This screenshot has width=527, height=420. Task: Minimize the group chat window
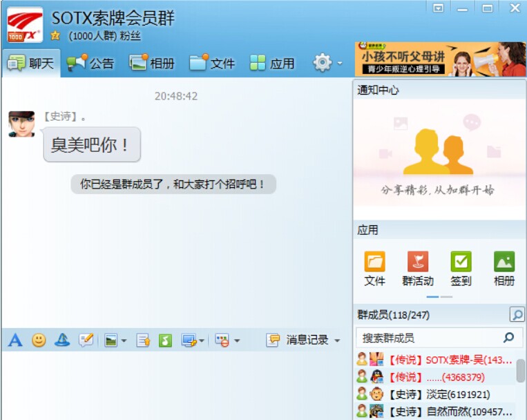click(463, 8)
